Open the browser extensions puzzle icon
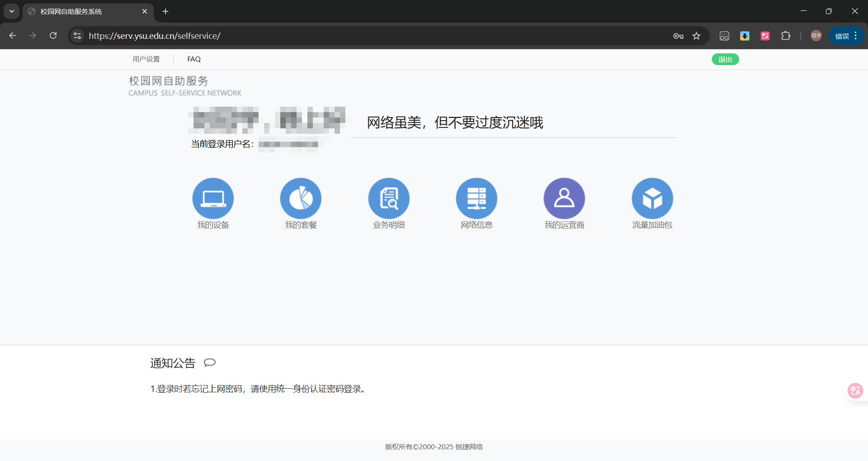 (786, 36)
